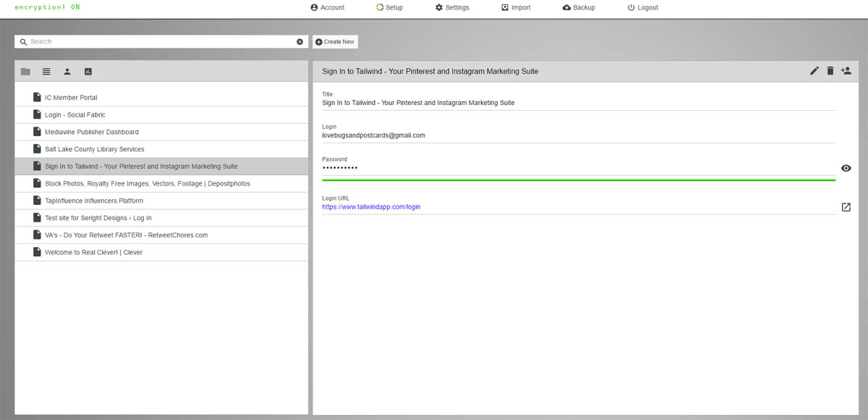The width and height of the screenshot is (868, 420).
Task: Open Settings from the top bar
Action: pos(452,7)
